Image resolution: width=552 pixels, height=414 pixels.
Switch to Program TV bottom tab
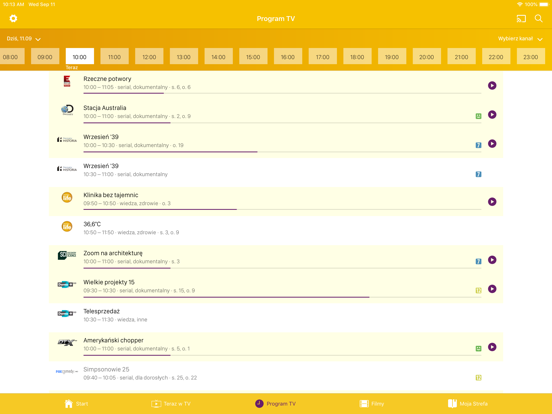(x=275, y=404)
